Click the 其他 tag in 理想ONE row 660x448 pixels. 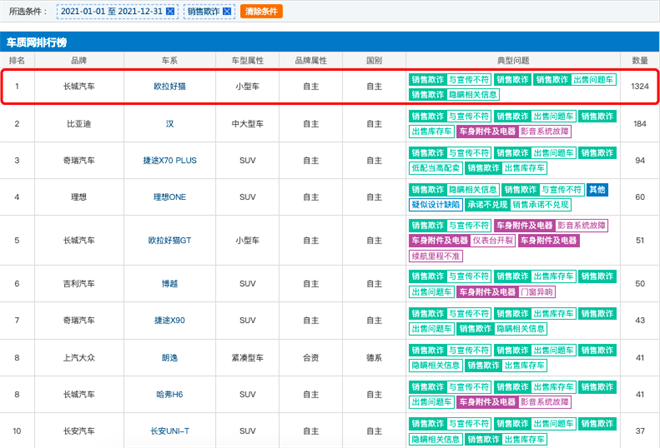coord(597,189)
